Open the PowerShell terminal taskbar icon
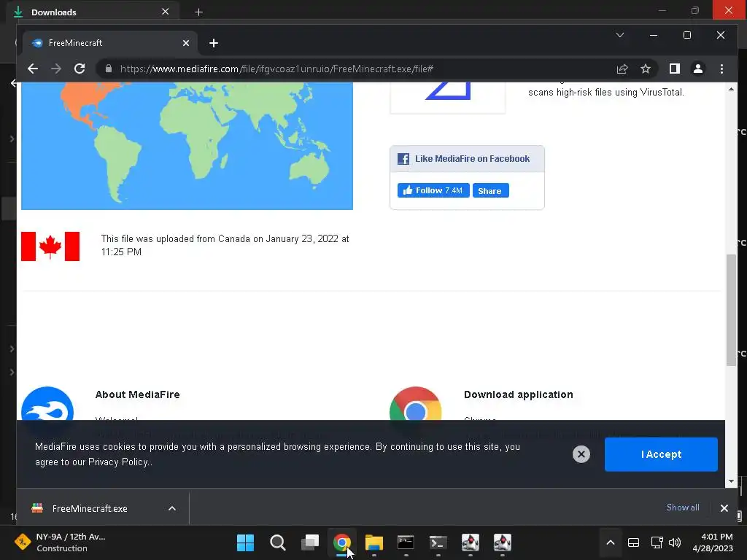Image resolution: width=747 pixels, height=560 pixels. tap(438, 542)
